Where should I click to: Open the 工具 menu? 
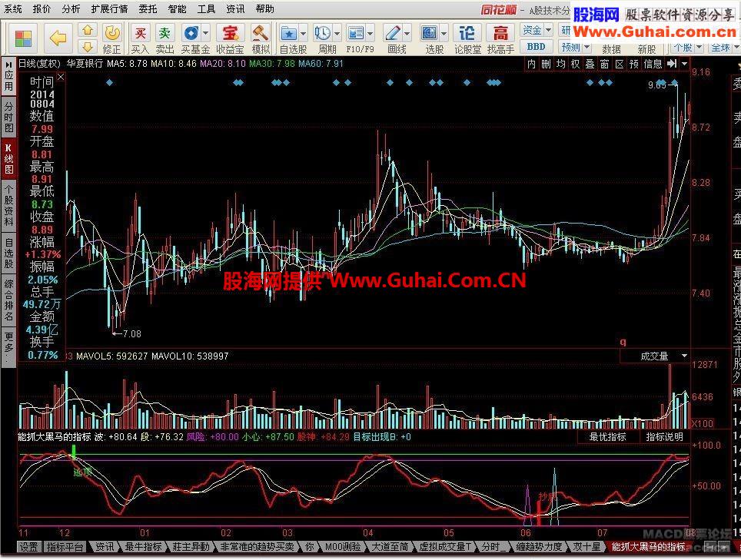pyautogui.click(x=208, y=9)
